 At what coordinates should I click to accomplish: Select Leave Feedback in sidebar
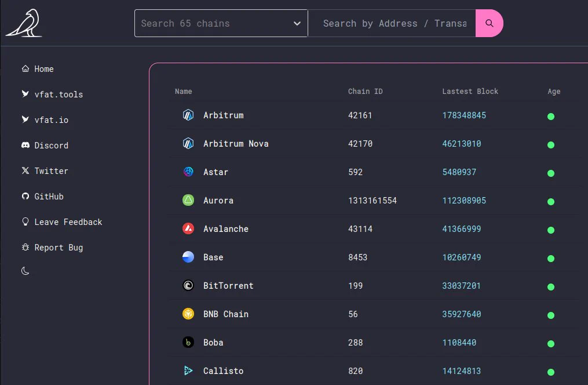click(62, 221)
